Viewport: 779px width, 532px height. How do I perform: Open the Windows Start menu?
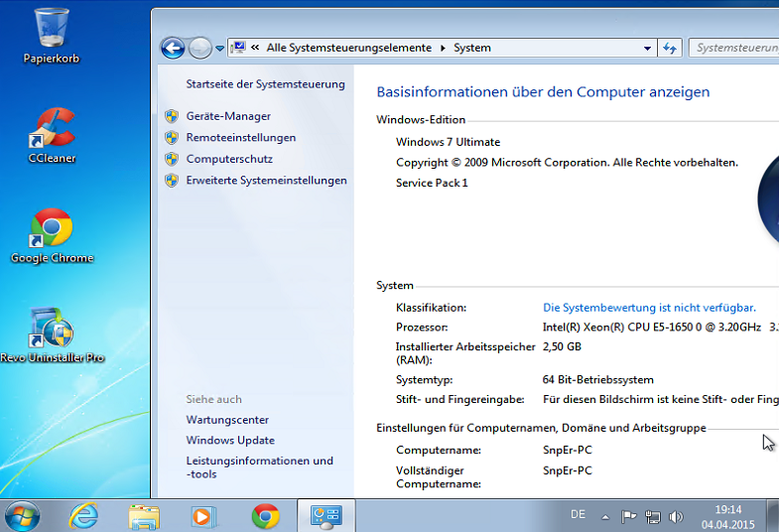coord(22,516)
